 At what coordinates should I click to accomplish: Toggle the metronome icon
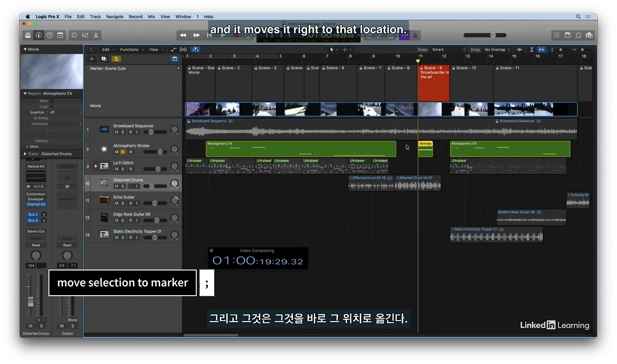(416, 35)
